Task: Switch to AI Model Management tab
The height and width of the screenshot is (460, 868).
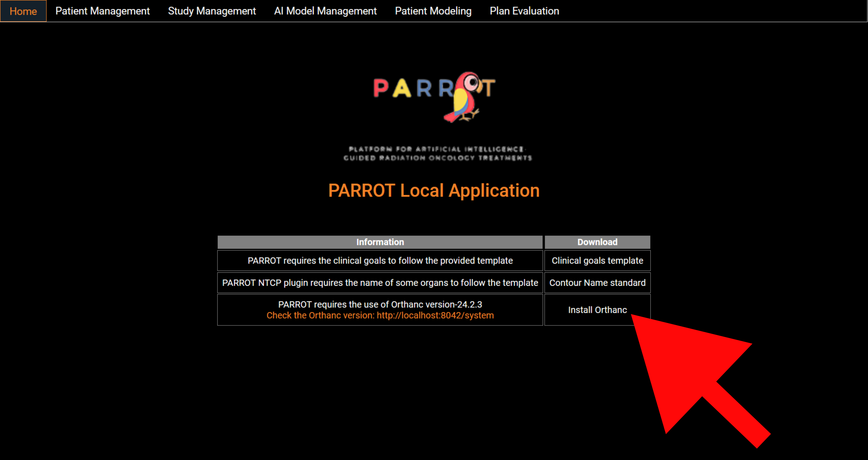Action: coord(325,11)
